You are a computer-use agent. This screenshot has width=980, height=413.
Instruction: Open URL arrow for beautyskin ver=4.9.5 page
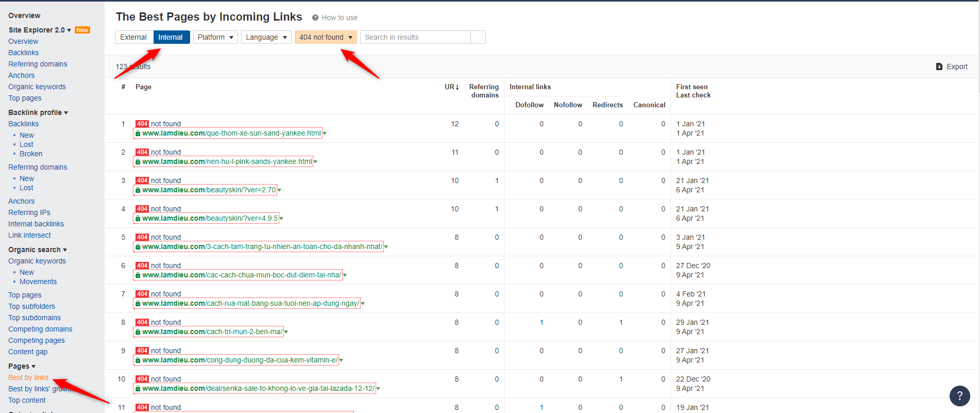click(281, 219)
